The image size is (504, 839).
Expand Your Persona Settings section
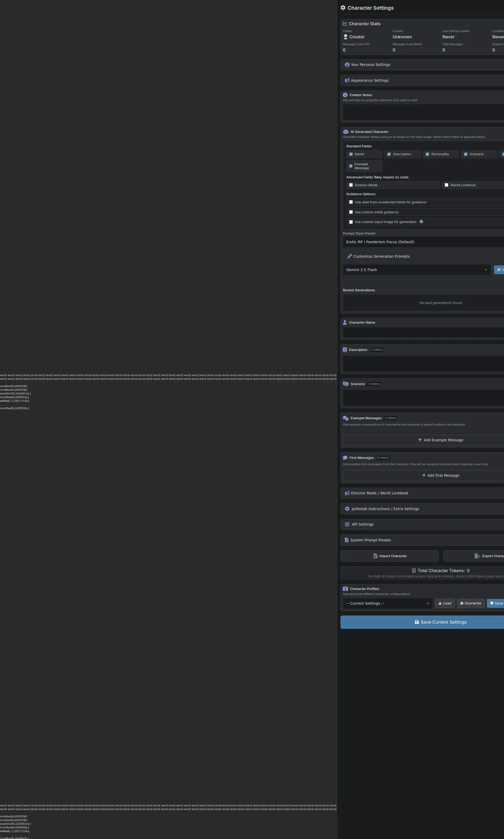(422, 65)
